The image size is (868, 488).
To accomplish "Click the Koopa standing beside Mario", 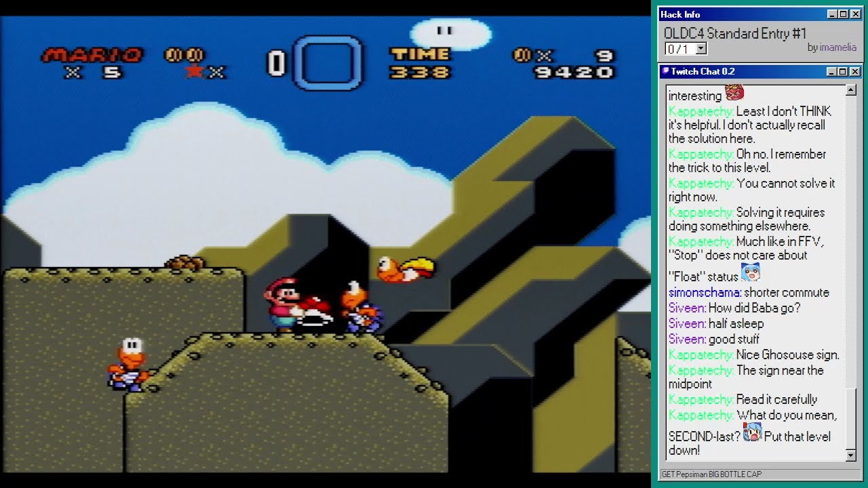I will tap(361, 307).
